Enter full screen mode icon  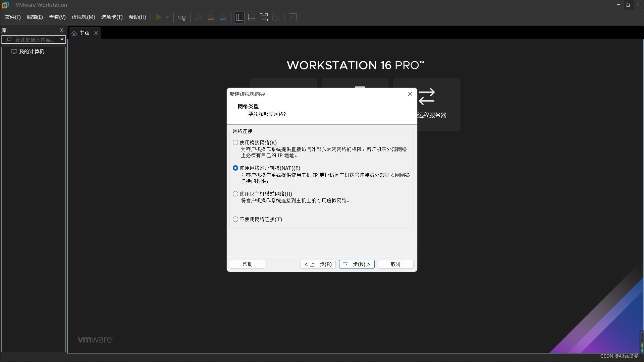tap(264, 17)
